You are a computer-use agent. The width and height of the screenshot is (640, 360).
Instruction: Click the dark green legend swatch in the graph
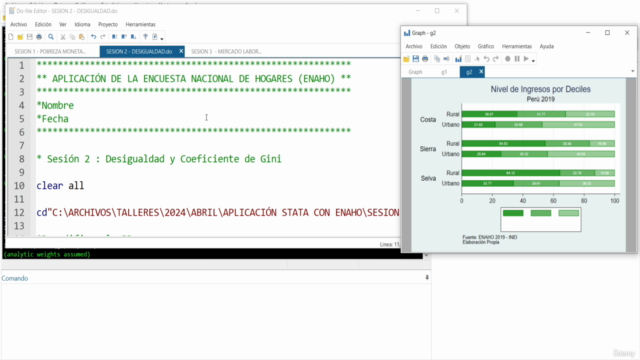click(513, 213)
